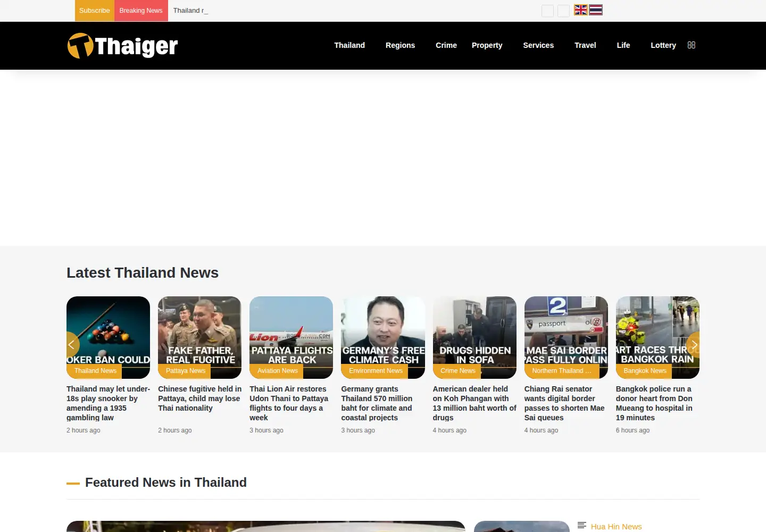The height and width of the screenshot is (532, 766).
Task: Open Germany's Free Climate Cash thumbnail
Action: click(x=383, y=337)
